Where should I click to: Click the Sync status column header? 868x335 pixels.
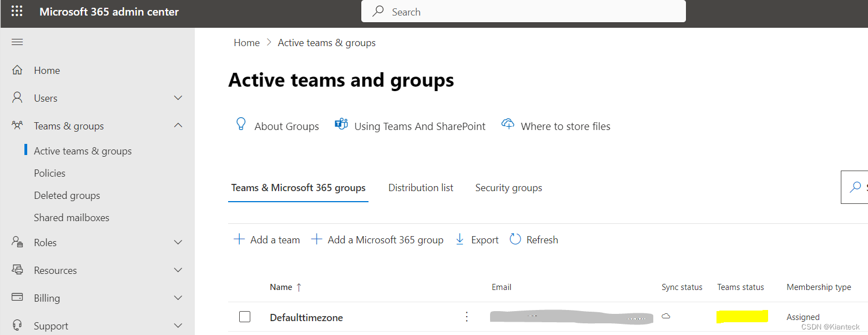click(682, 287)
